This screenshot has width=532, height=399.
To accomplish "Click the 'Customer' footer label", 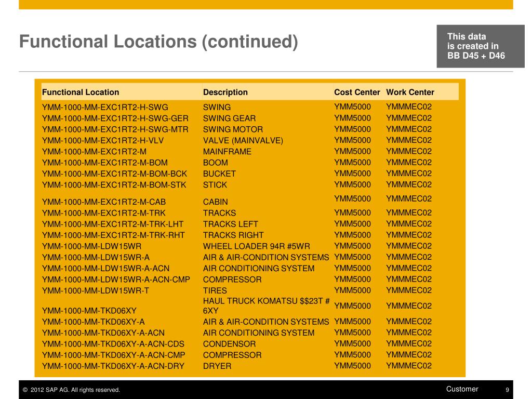I will (462, 389).
